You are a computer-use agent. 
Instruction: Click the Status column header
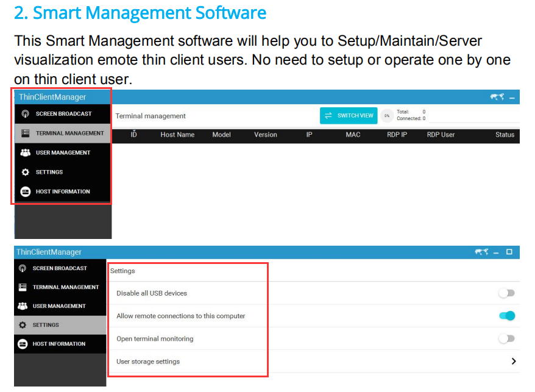(505, 135)
